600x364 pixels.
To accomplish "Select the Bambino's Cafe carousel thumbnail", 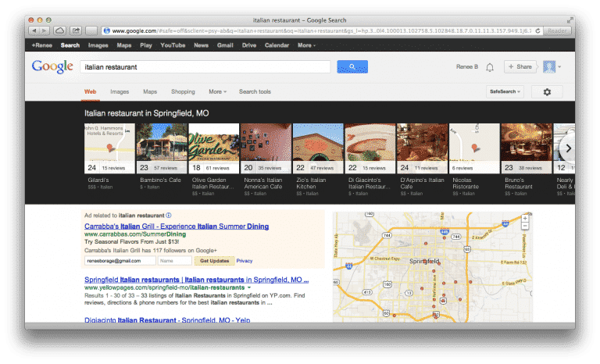I will click(x=162, y=148).
